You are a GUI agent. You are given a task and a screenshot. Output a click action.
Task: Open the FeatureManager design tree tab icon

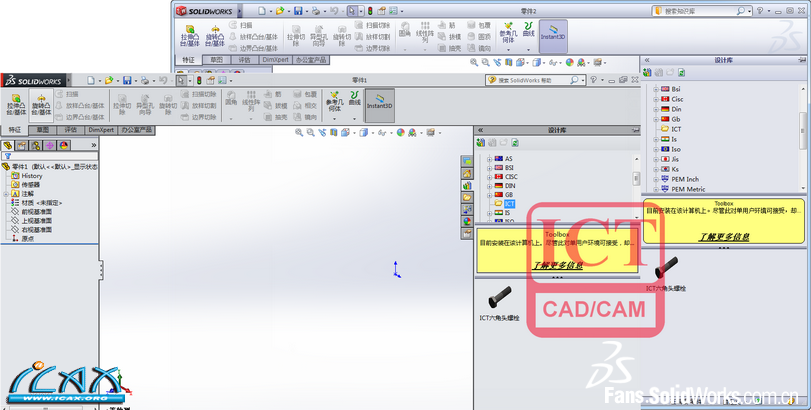pyautogui.click(x=8, y=145)
